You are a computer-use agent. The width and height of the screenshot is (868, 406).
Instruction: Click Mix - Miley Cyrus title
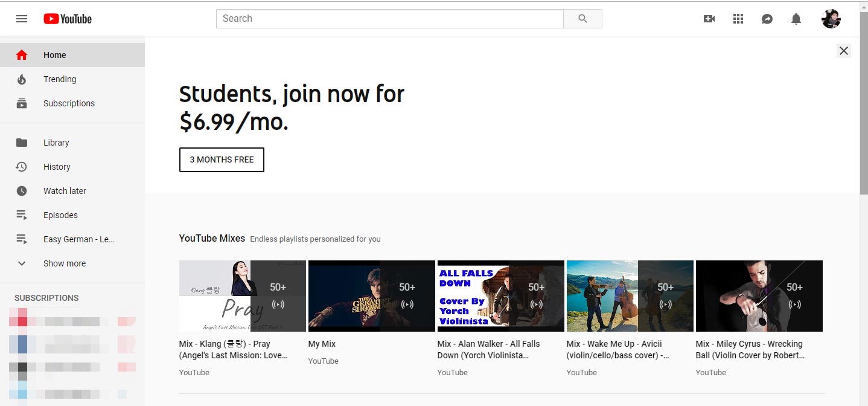coord(750,349)
